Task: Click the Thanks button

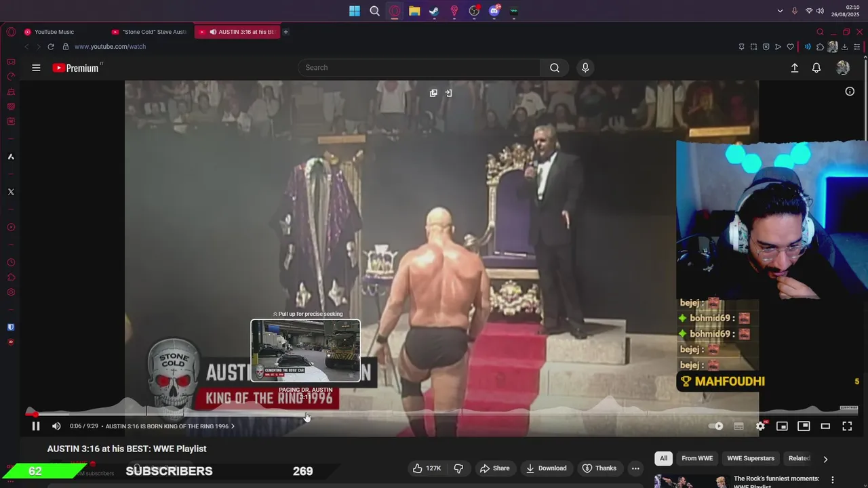Action: (599, 468)
